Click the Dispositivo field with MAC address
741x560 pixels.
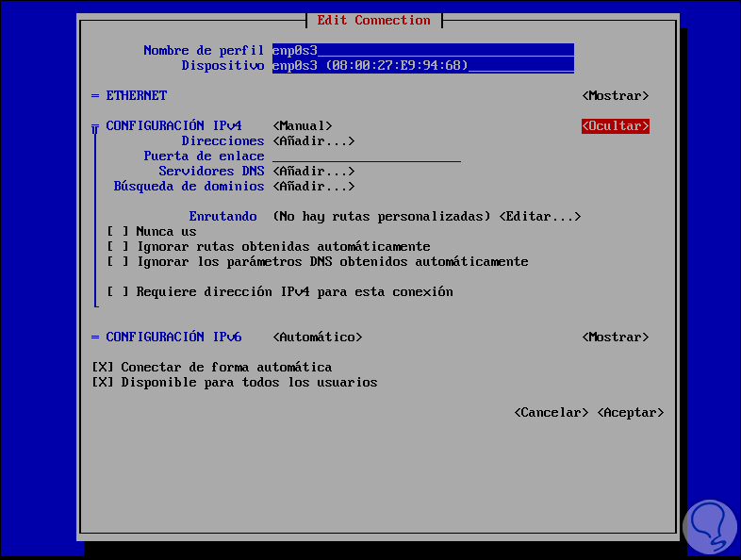pos(423,65)
